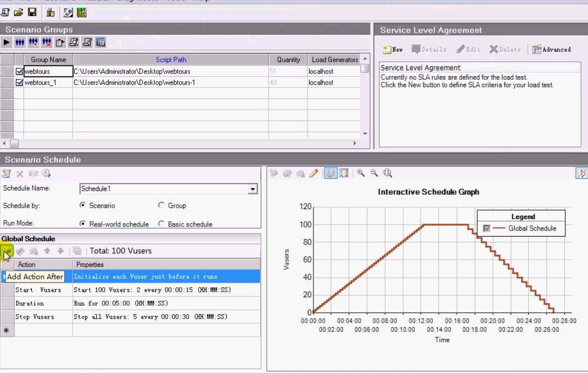Choose the Real-world schedule run mode
This screenshot has height=373, width=588.
pos(83,223)
